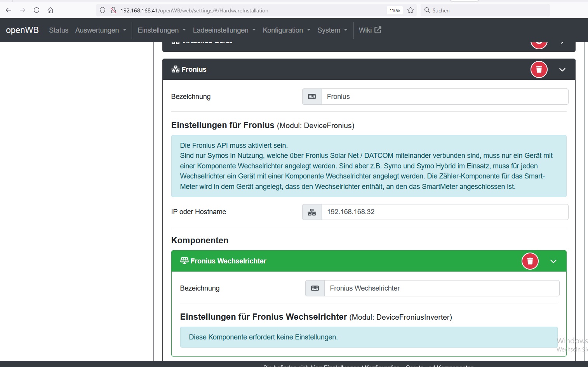Open the System dropdown menu
The image size is (588, 367).
[x=332, y=30]
